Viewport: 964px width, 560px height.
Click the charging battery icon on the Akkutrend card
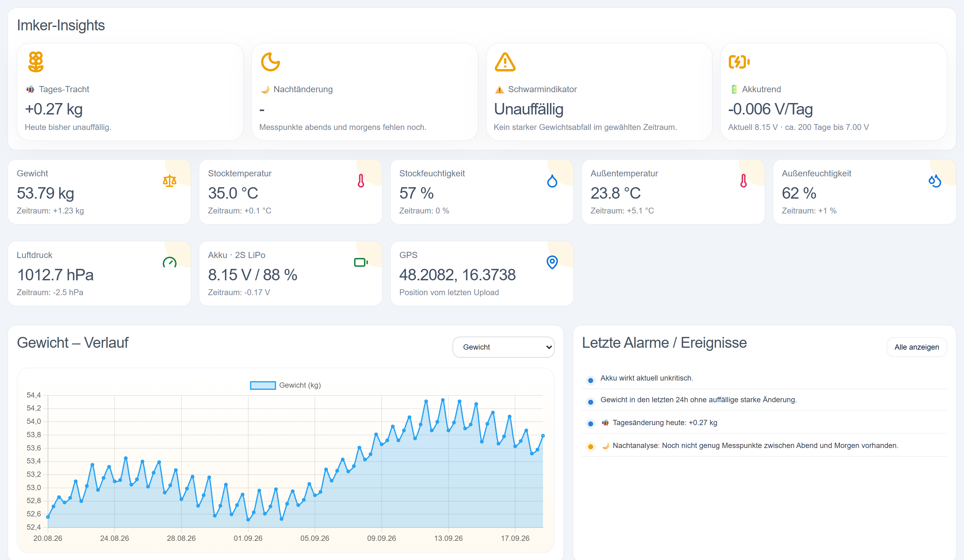point(739,62)
